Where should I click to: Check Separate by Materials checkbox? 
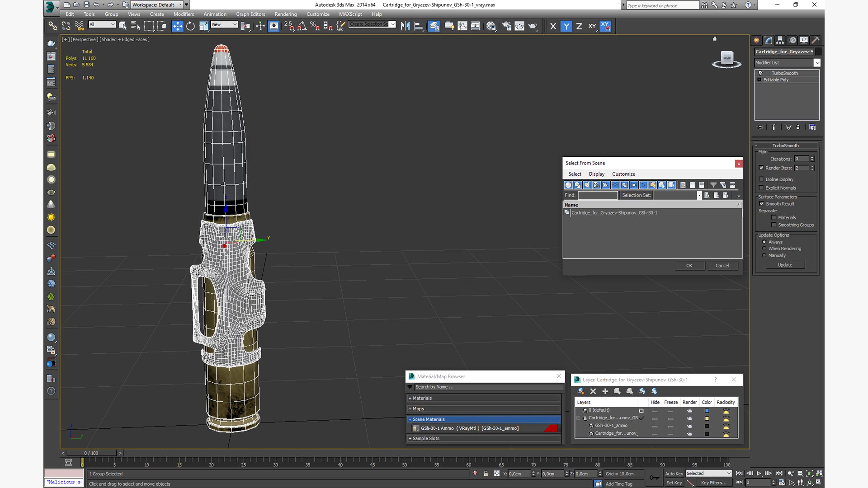[774, 218]
